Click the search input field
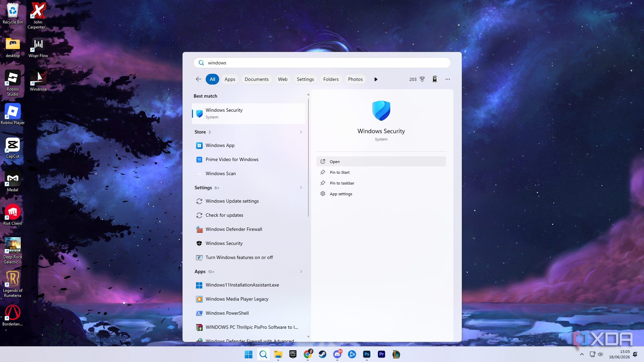The width and height of the screenshot is (644, 362). click(x=322, y=63)
